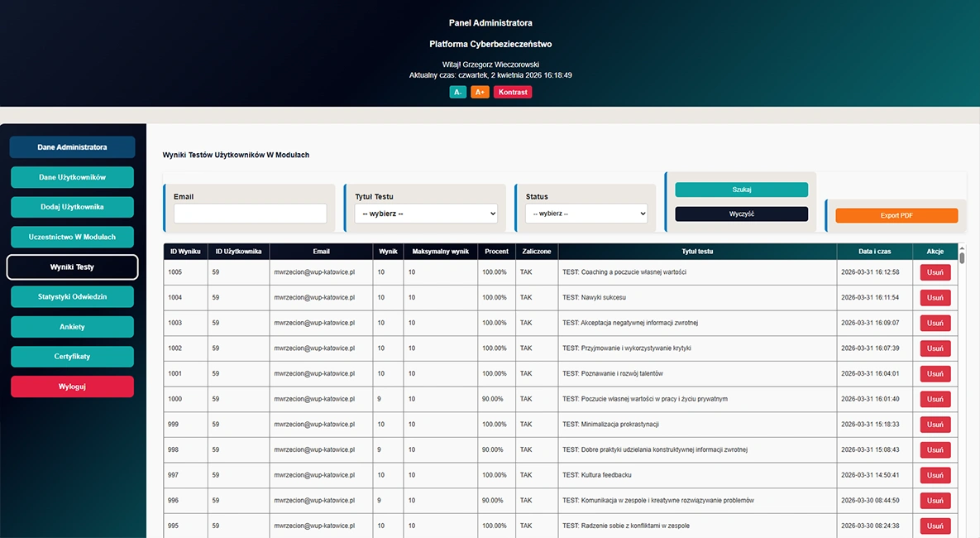This screenshot has height=538, width=980.
Task: Open Dane Administratora menu item
Action: [x=72, y=147]
